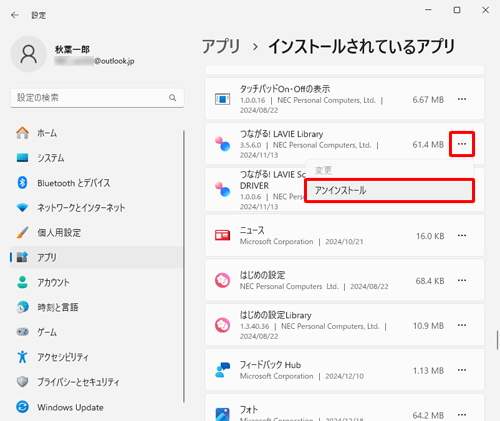
Task: Open 個人用設定 settings
Action: [x=97, y=232]
